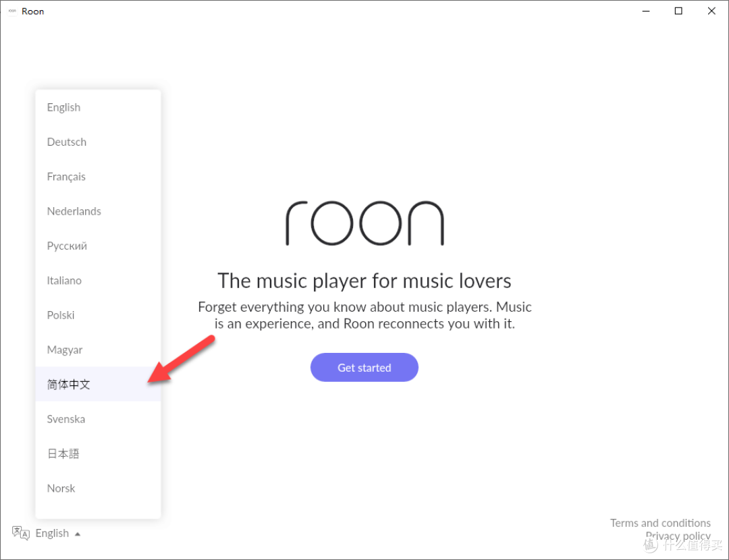Screen dimensions: 729x560
Task: Pick Nederlands from the language options
Action: [x=74, y=211]
